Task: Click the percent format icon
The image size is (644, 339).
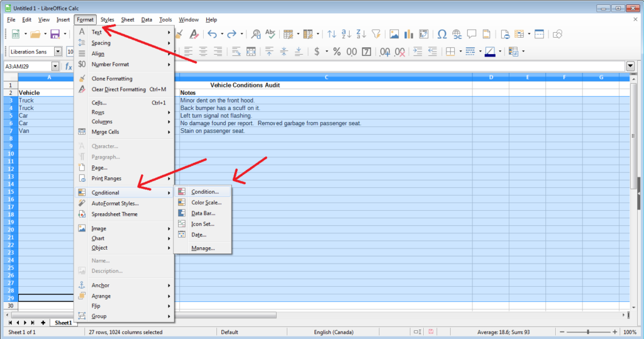Action: 336,52
